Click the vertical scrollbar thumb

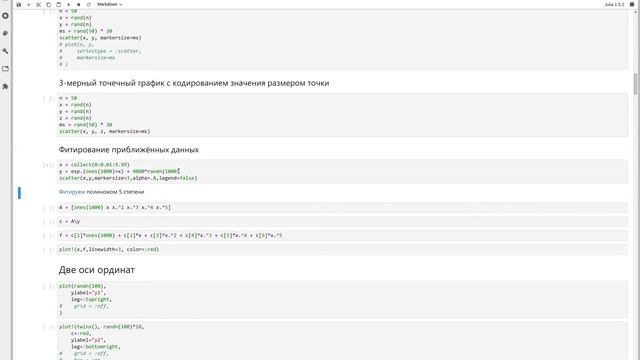pos(636,84)
